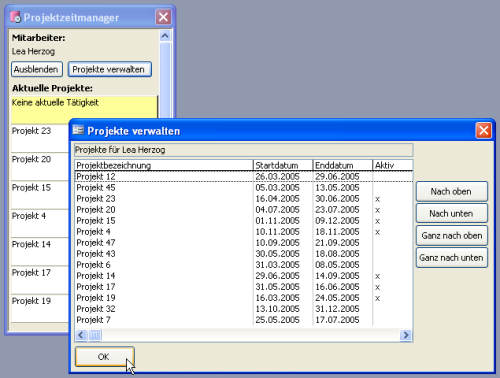Click Aktiv x mark for Projekt 17

(x=377, y=287)
